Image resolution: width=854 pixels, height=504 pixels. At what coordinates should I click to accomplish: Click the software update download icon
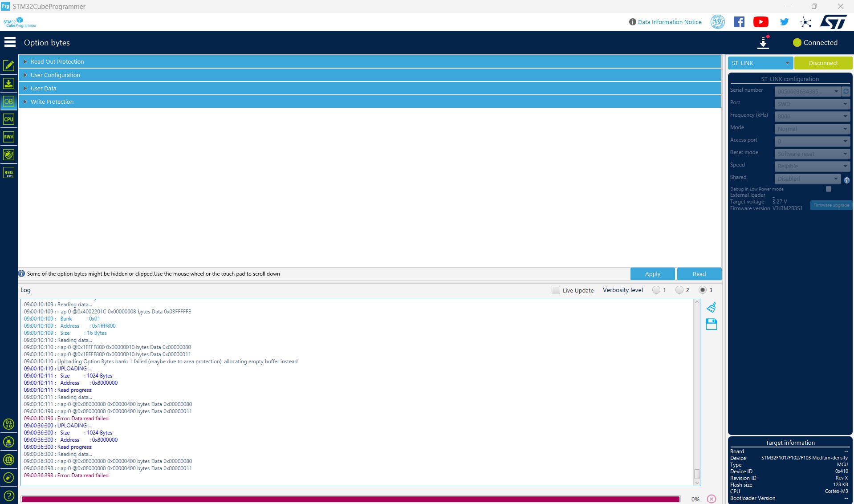(763, 43)
